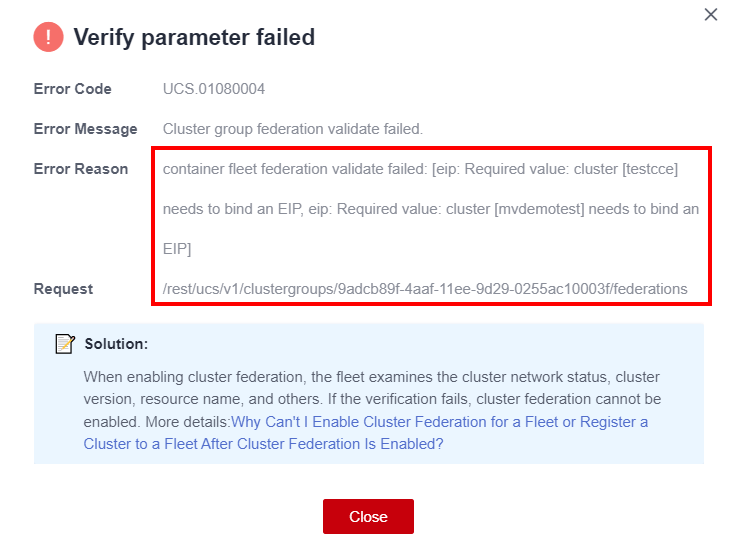Click 'needs to bind an EIP, eip:' text
The height and width of the screenshot is (549, 733).
(248, 209)
